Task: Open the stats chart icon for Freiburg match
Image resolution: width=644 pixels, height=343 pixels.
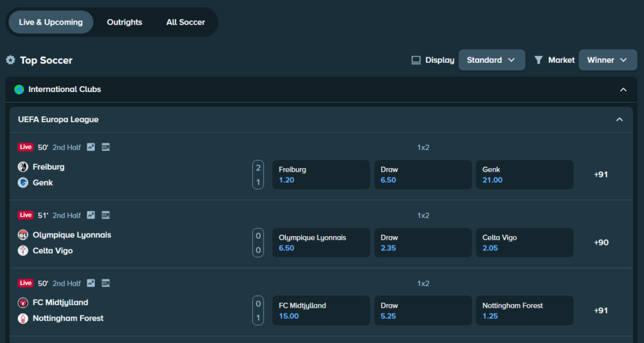Action: [x=91, y=147]
